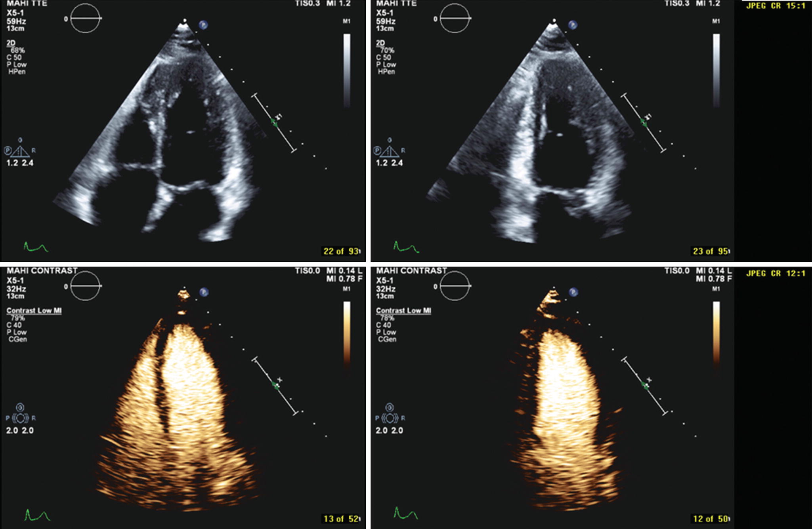Select the rotation angle circle in the 23 of 95 panel

(455, 18)
